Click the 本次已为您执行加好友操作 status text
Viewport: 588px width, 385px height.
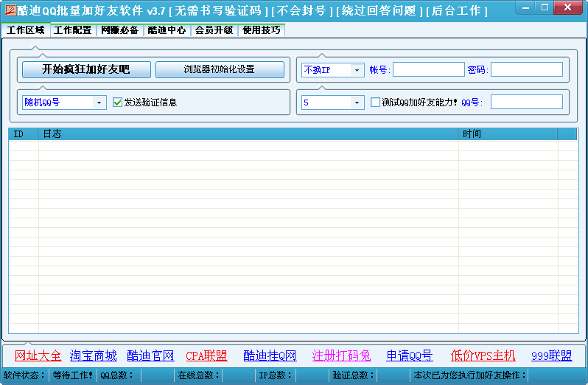click(x=470, y=375)
